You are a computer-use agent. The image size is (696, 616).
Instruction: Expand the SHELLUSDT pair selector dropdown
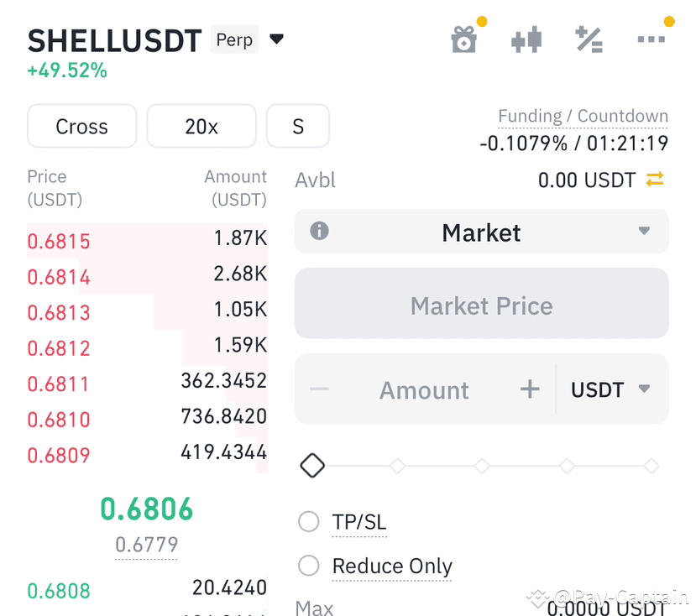coord(277,39)
